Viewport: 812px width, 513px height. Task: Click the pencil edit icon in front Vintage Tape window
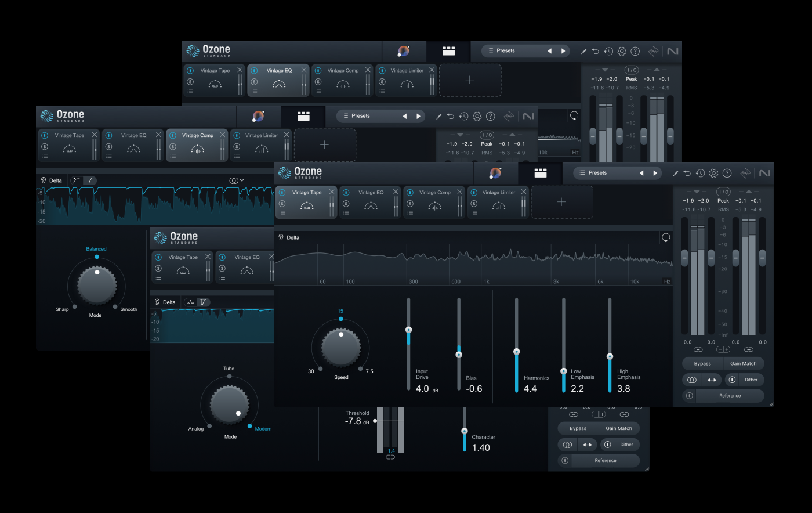click(675, 173)
